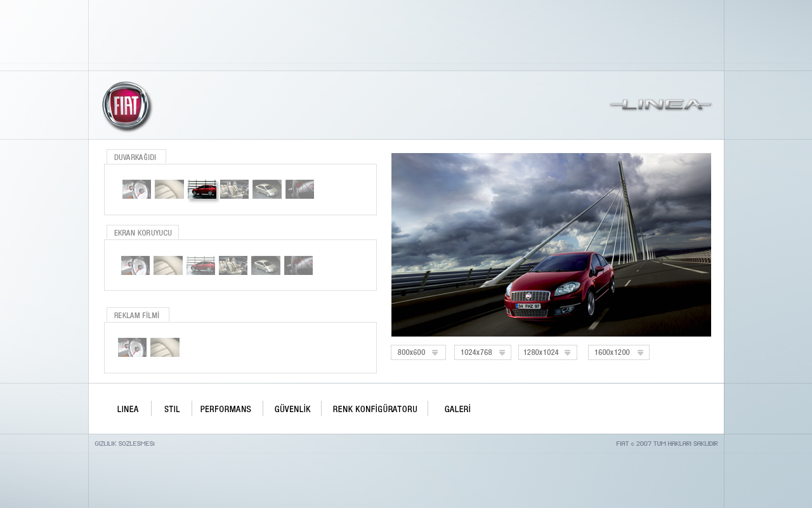The image size is (812, 508).
Task: Switch to the Ekran Koruyucu tab
Action: [143, 232]
